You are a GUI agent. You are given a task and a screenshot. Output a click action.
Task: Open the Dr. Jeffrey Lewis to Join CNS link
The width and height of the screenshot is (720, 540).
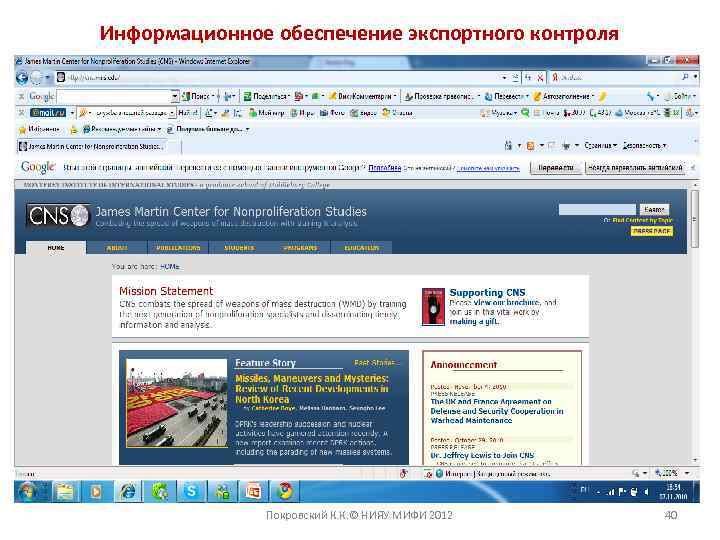pos(482,456)
